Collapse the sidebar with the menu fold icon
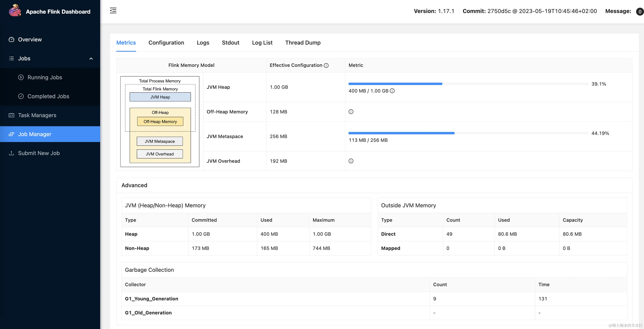This screenshot has width=644, height=329. (x=113, y=10)
